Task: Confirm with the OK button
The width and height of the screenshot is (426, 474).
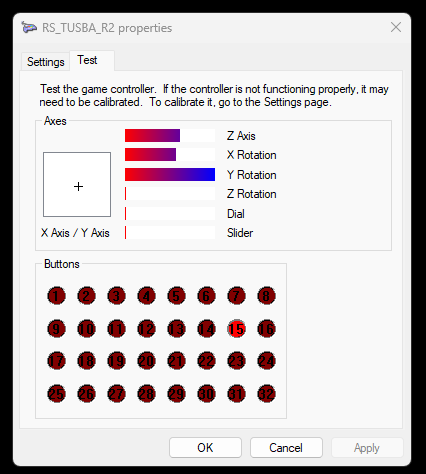Action: pos(205,448)
